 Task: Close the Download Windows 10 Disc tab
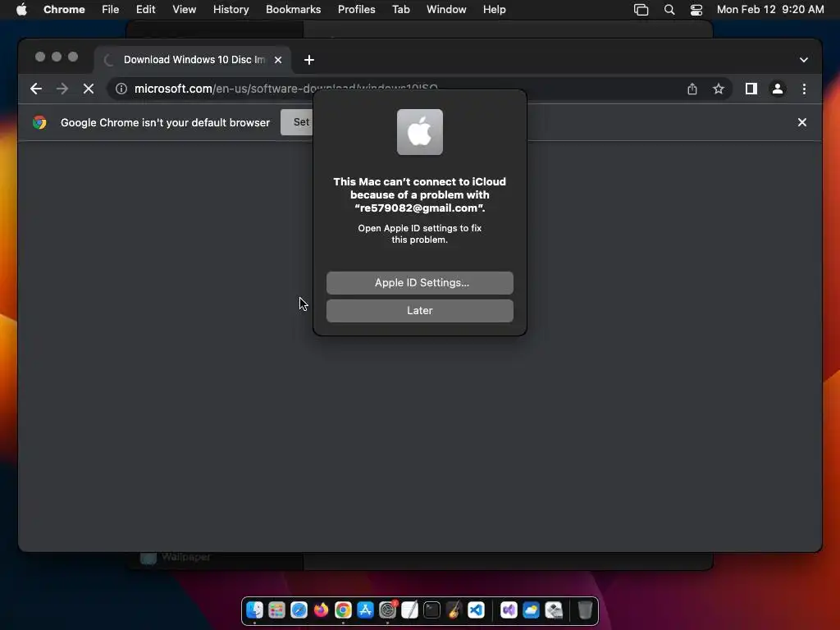[x=278, y=60]
